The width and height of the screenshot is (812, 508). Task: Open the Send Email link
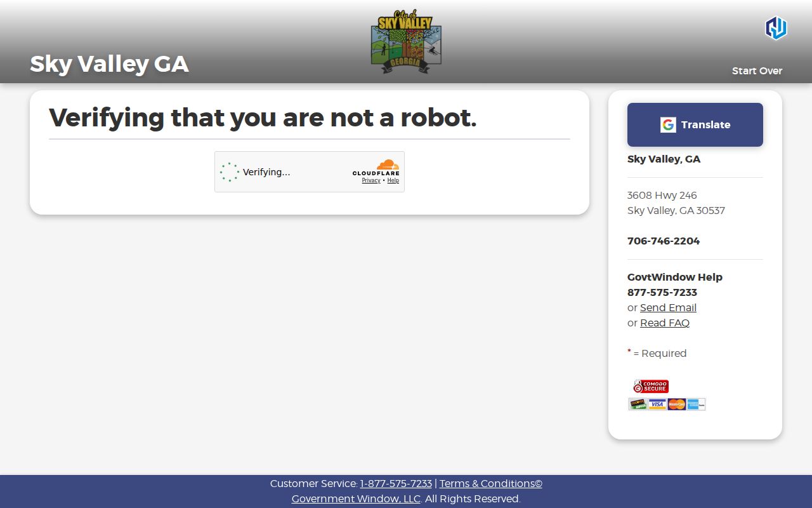click(x=668, y=308)
